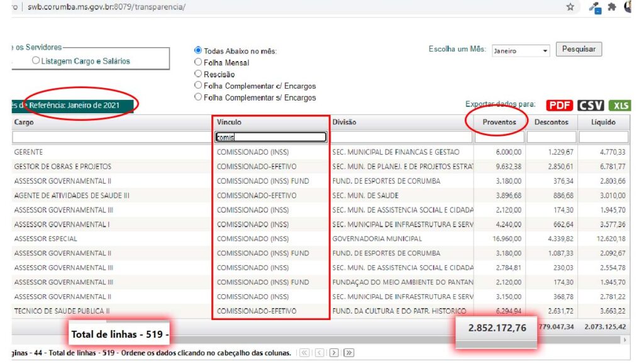Viewport: 644px width, 364px height.
Task: Select Folha Complementar s/ Encargos option
Action: click(198, 97)
